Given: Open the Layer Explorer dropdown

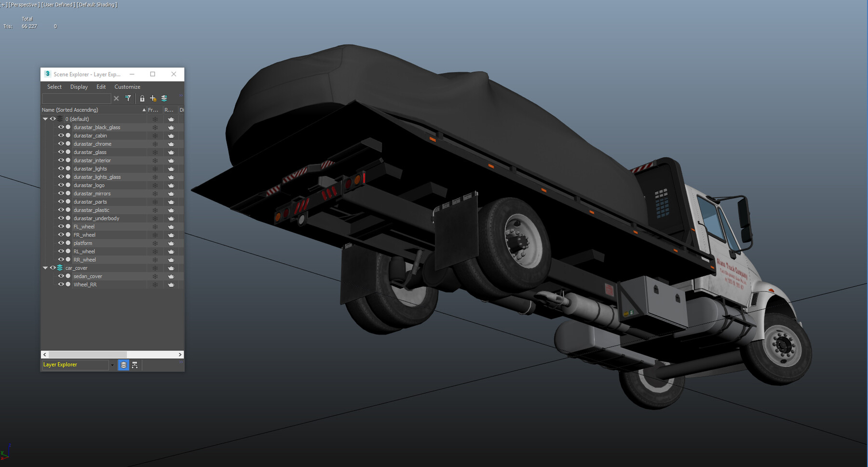Looking at the screenshot, I should tap(112, 365).
